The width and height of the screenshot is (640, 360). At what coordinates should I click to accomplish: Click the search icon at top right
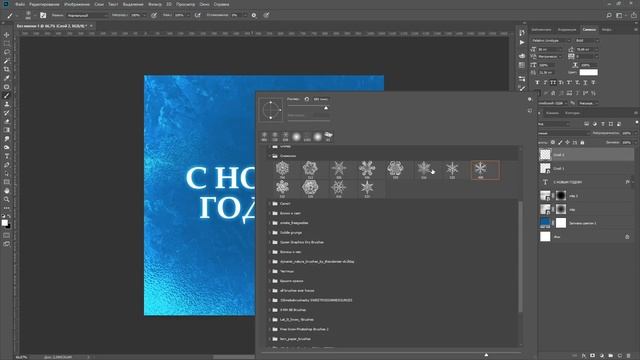click(609, 15)
